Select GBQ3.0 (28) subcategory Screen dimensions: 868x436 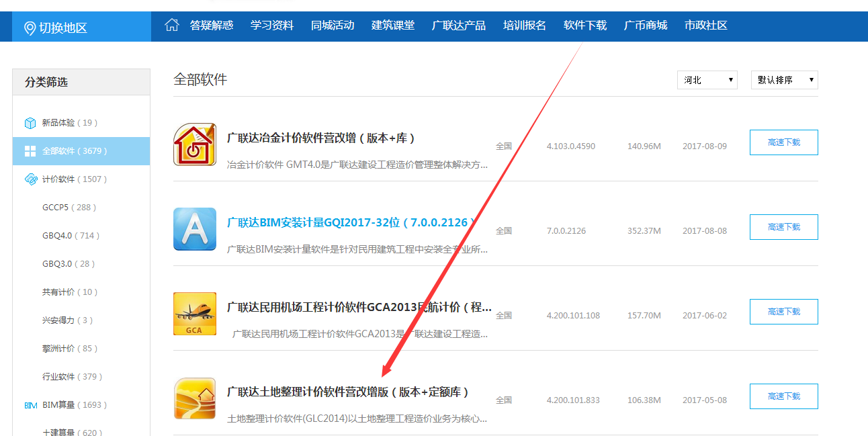click(x=69, y=264)
